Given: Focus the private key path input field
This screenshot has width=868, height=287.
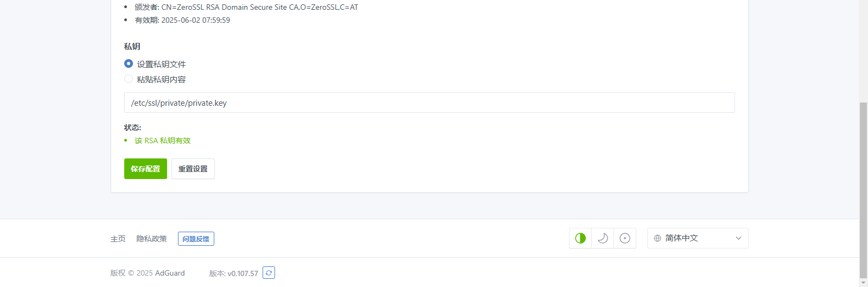Looking at the screenshot, I should coord(430,103).
